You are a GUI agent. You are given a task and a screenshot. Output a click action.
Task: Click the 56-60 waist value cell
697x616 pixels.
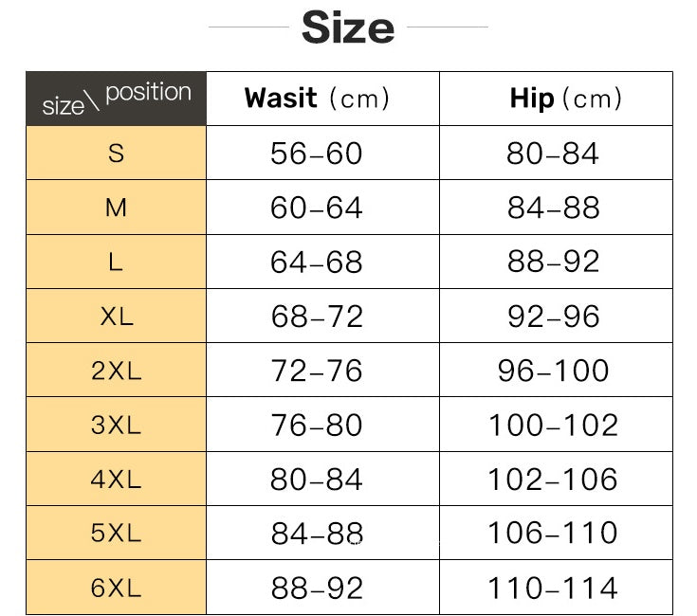click(317, 154)
